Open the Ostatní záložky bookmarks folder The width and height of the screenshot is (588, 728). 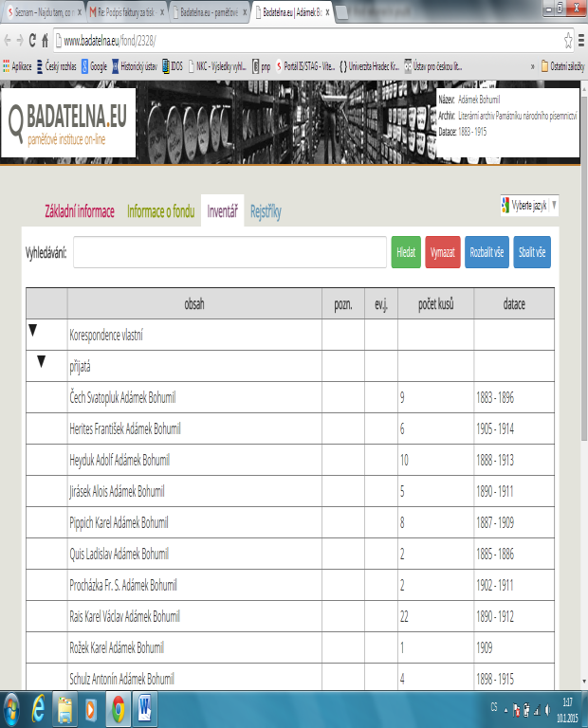562,66
